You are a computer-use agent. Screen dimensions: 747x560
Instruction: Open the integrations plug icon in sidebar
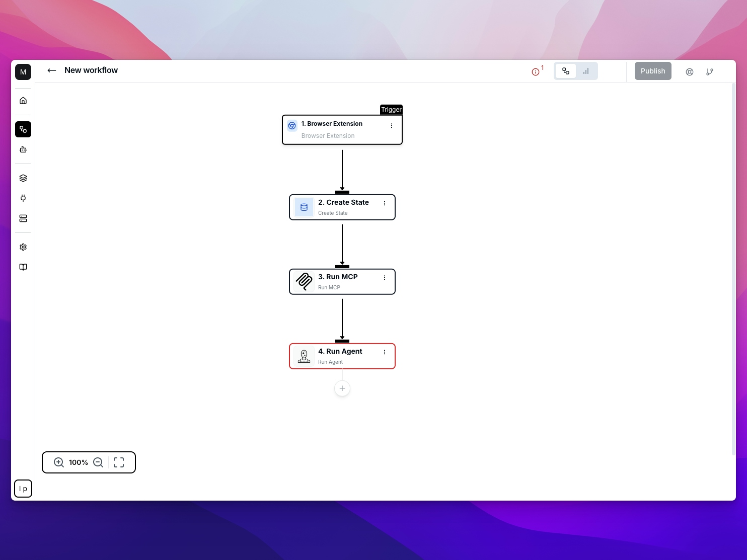(x=23, y=198)
